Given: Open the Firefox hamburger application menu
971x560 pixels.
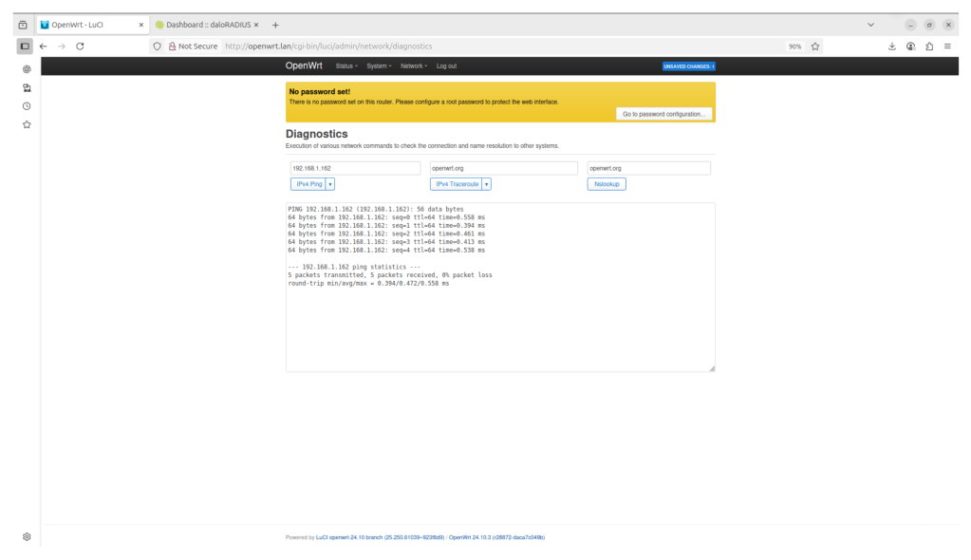Looking at the screenshot, I should pos(947,46).
